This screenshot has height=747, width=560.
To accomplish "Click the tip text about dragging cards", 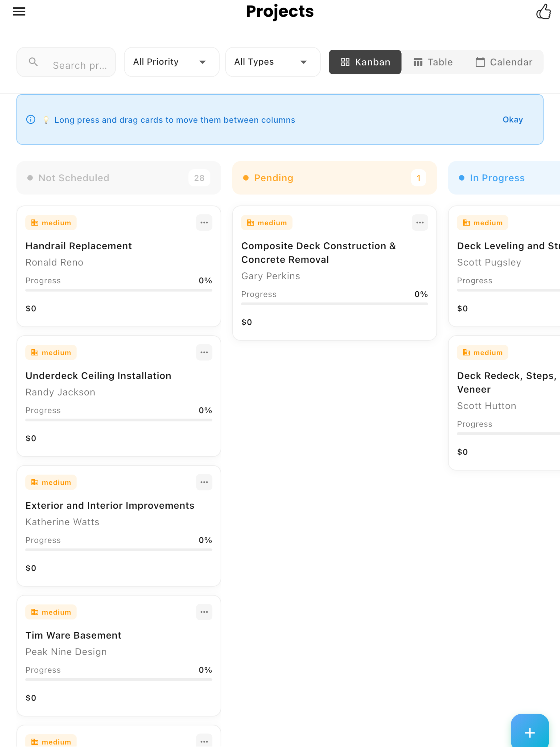I will click(175, 120).
